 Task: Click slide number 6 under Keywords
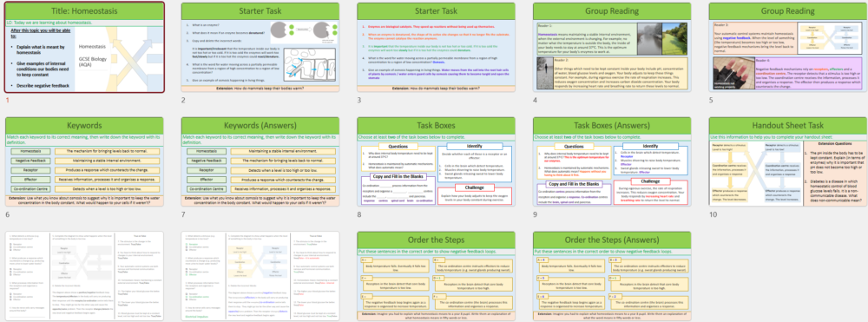[x=8, y=214]
